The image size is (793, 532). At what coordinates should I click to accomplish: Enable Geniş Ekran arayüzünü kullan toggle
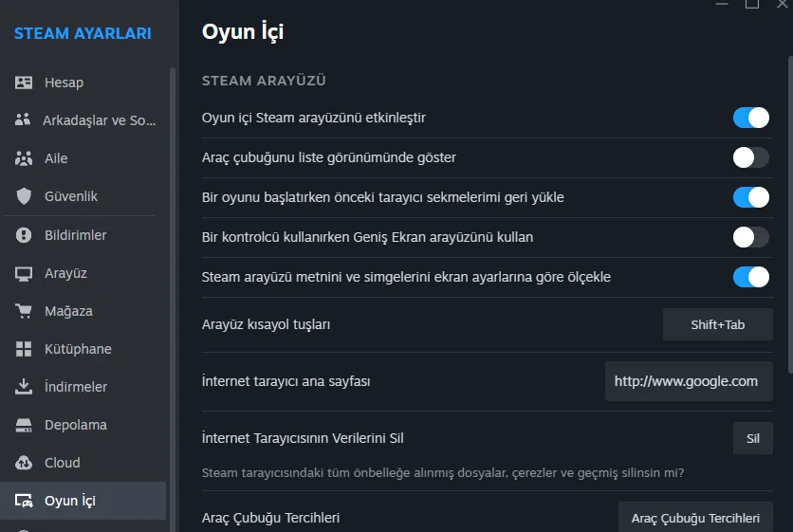(x=751, y=237)
